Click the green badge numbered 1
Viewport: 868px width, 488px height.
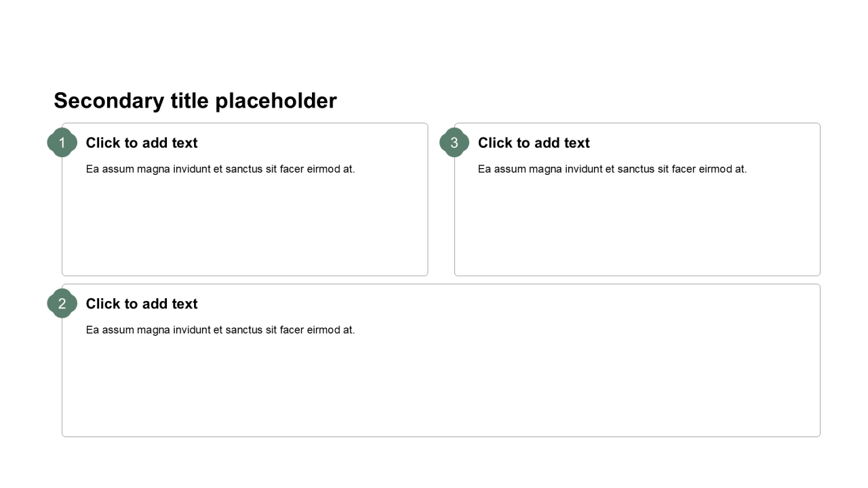[62, 142]
